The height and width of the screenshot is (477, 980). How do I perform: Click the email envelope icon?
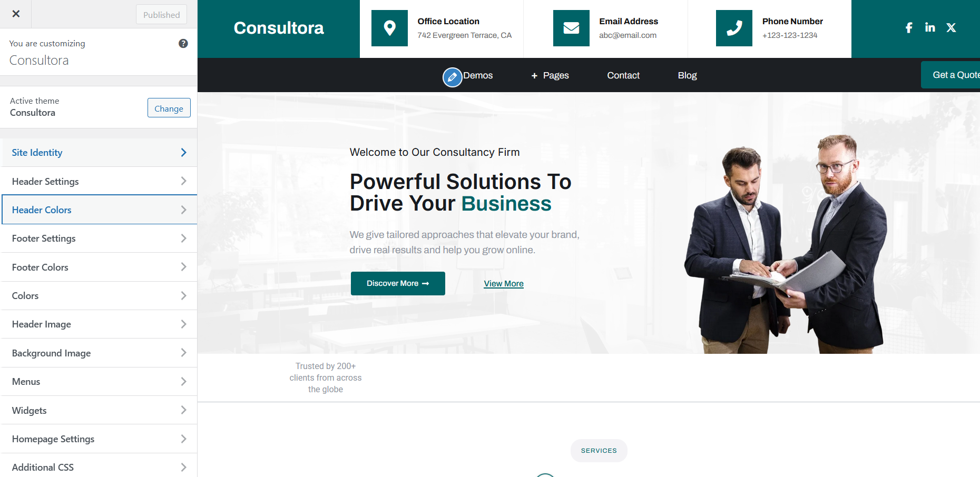click(571, 28)
